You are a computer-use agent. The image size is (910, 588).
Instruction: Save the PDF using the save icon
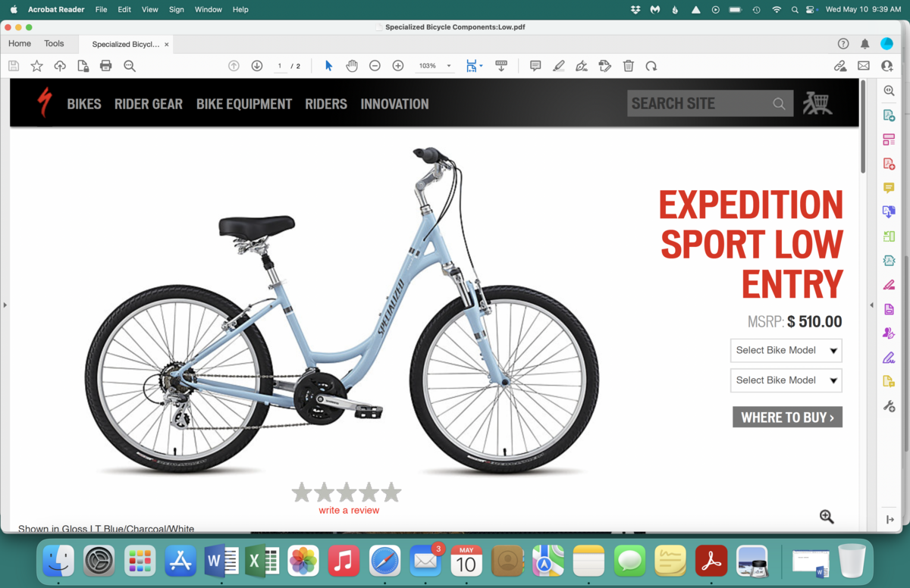click(x=13, y=66)
